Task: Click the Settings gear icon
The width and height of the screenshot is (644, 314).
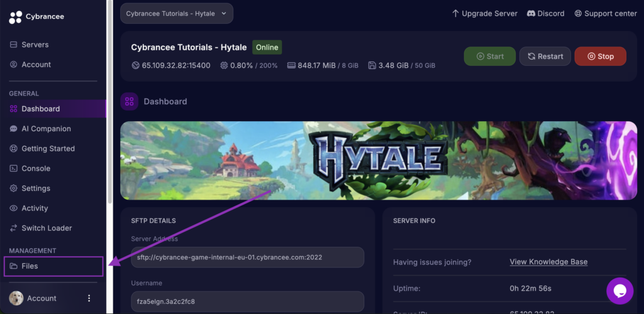Action: (14, 188)
